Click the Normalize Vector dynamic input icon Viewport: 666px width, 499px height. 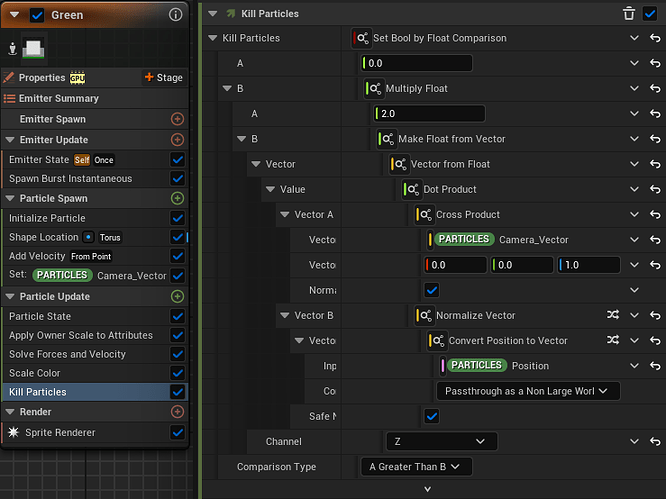pos(425,316)
